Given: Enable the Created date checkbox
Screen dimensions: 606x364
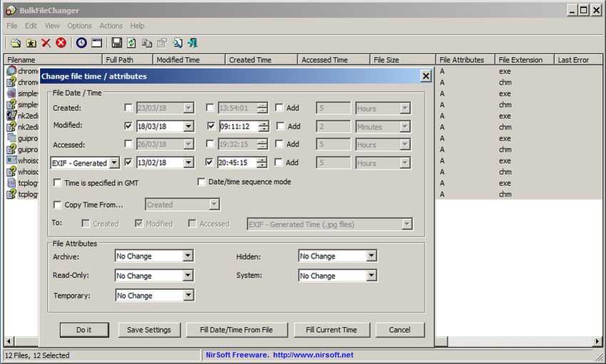Looking at the screenshot, I should 128,108.
